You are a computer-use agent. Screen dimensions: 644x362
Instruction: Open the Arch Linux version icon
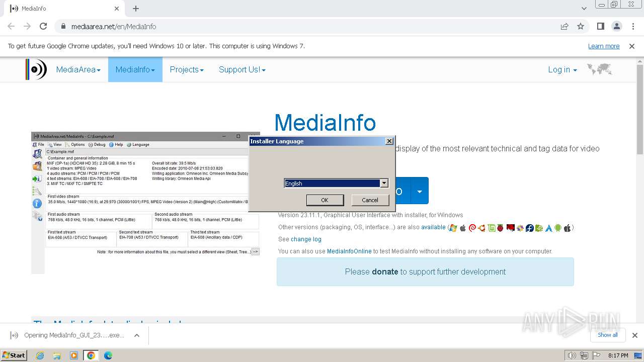[x=548, y=228]
